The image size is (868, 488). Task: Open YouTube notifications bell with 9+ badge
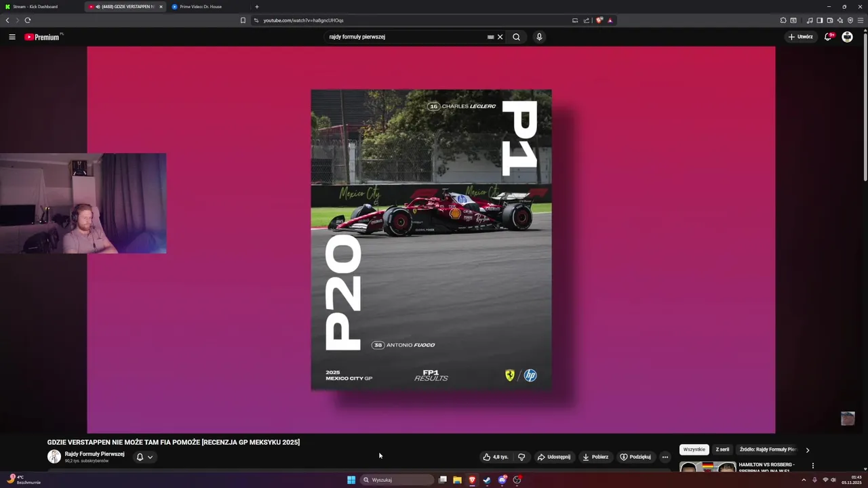coord(828,37)
